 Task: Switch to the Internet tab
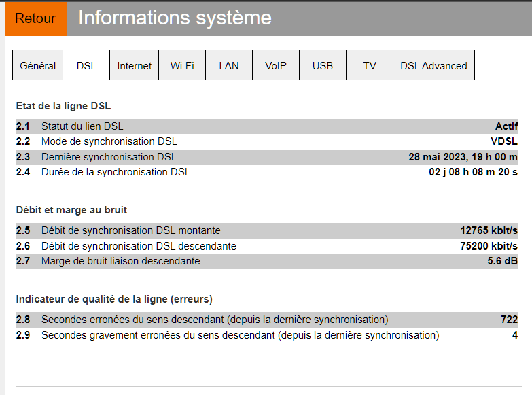click(x=135, y=65)
